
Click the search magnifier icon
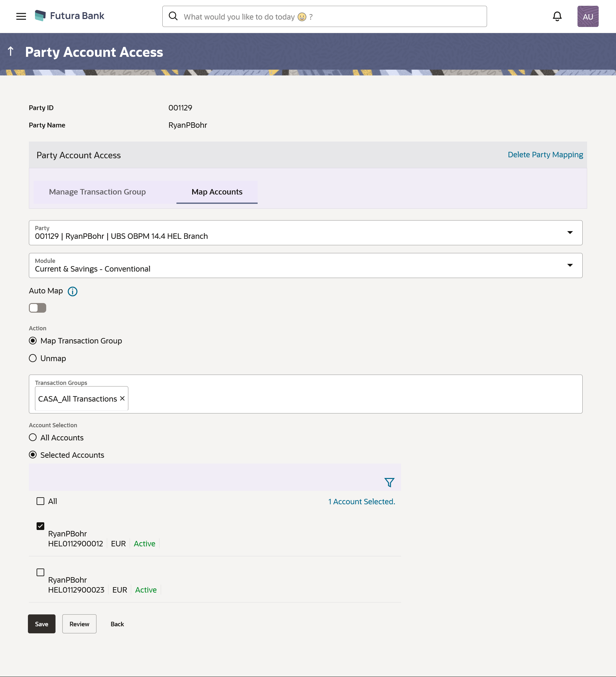point(173,16)
